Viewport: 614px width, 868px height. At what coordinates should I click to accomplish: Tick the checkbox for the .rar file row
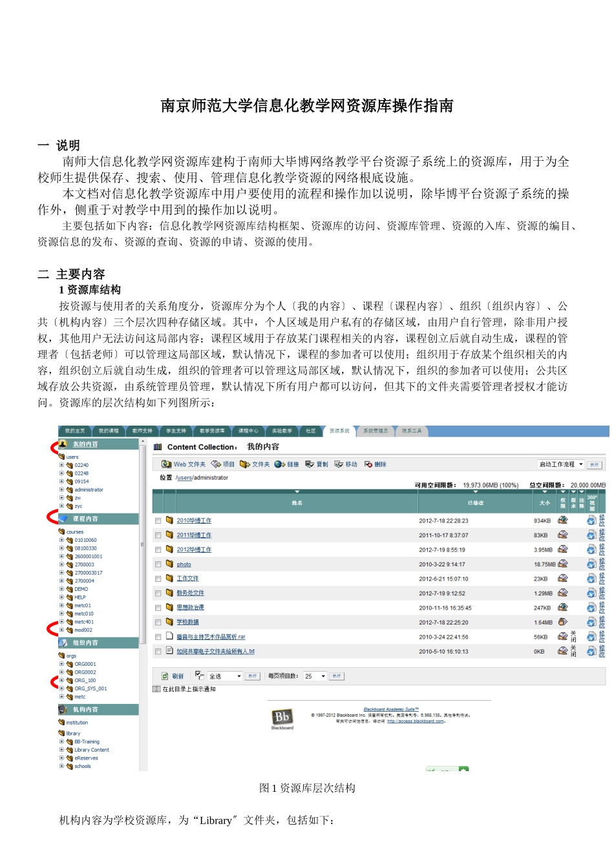tap(158, 637)
